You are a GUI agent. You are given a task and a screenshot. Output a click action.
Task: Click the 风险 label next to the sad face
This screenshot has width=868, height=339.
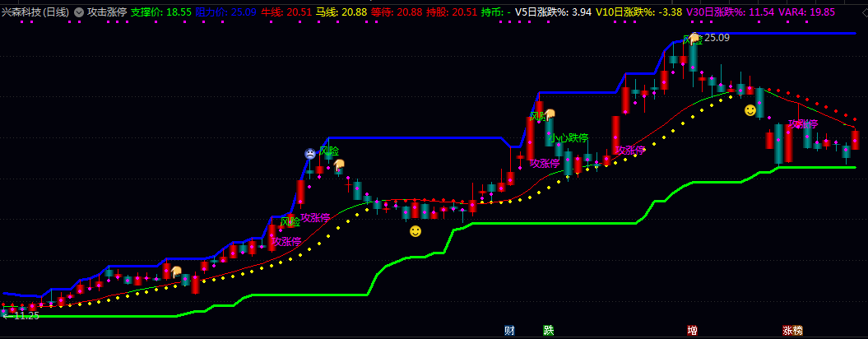pyautogui.click(x=329, y=151)
